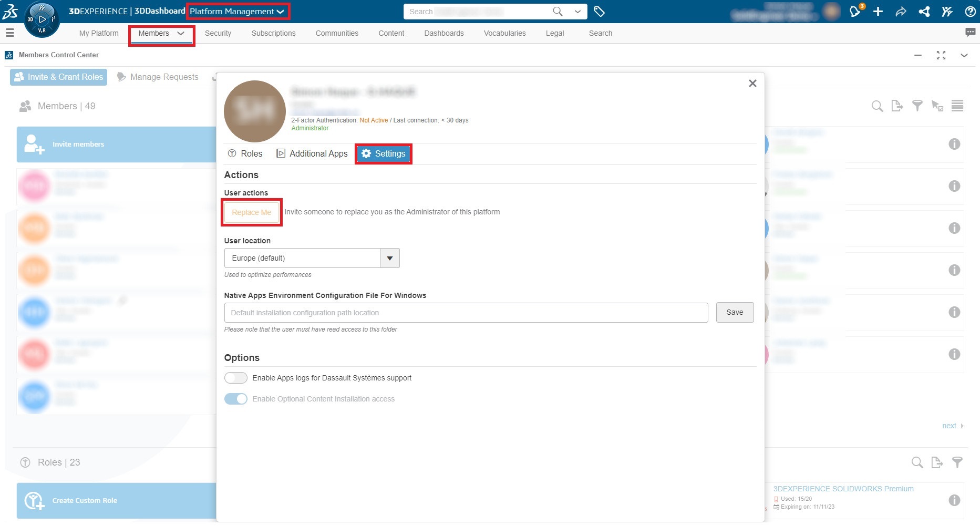Switch to the Roles tab
This screenshot has width=980, height=526.
point(245,153)
